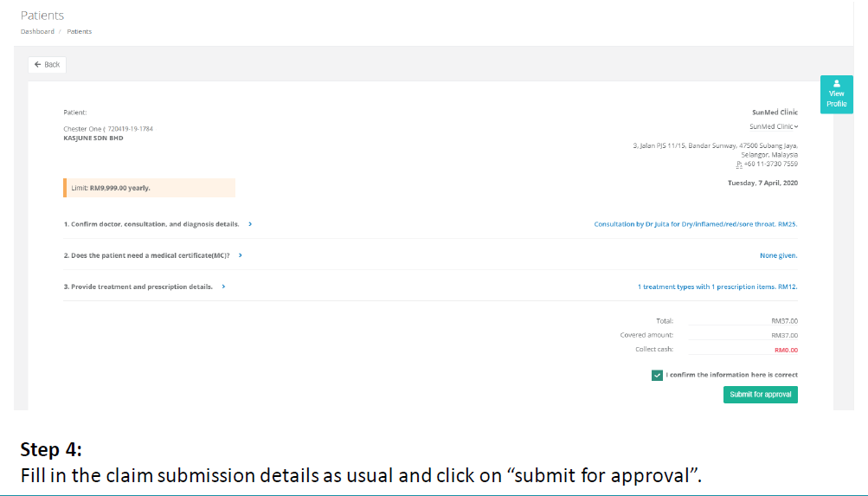
Task: Click the Patients breadcrumb item
Action: point(79,31)
